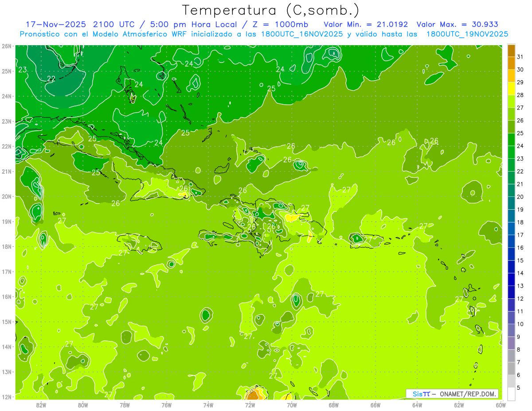Pick the amber swatch between 29 and 30
532x411 pixels.
tap(511, 76)
